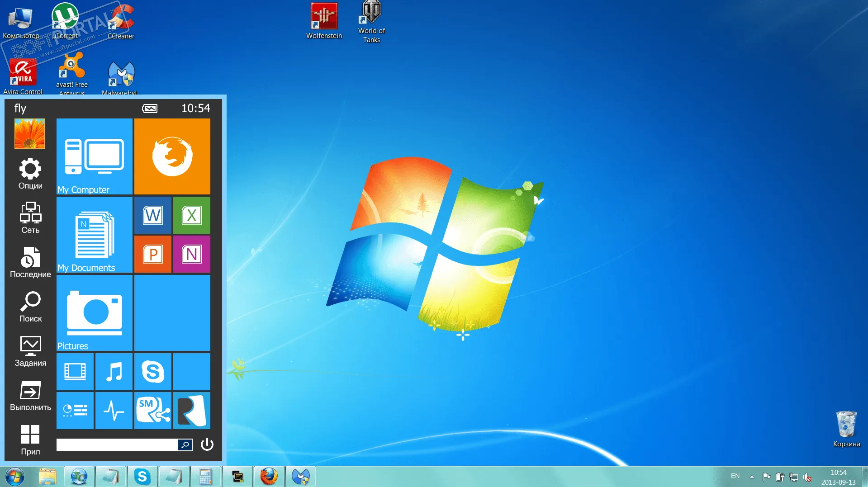Open the Calculator taskbar button
The height and width of the screenshot is (487, 868).
click(206, 477)
